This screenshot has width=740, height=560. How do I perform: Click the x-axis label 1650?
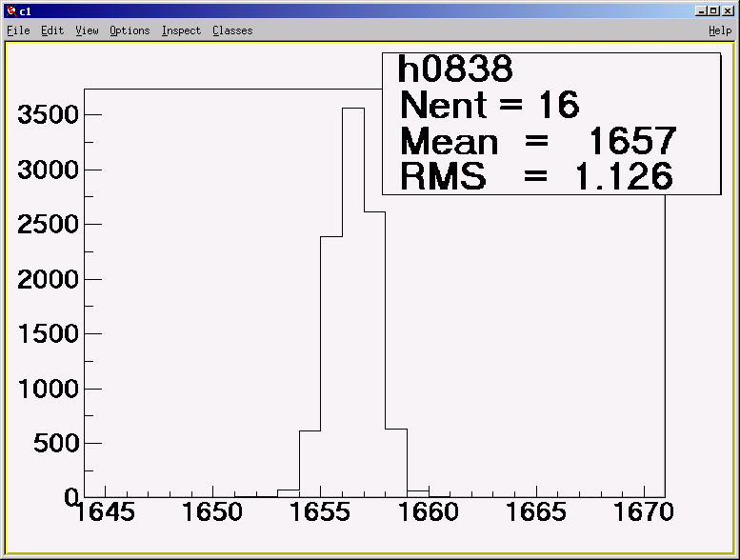click(212, 511)
